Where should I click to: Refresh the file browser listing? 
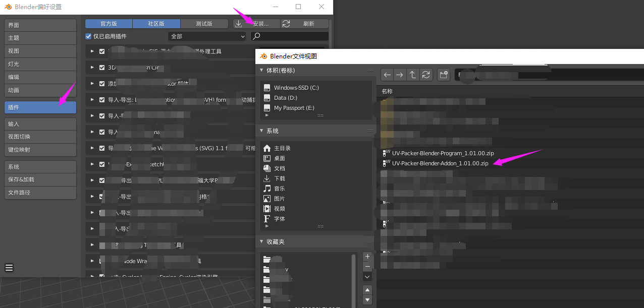coord(426,75)
